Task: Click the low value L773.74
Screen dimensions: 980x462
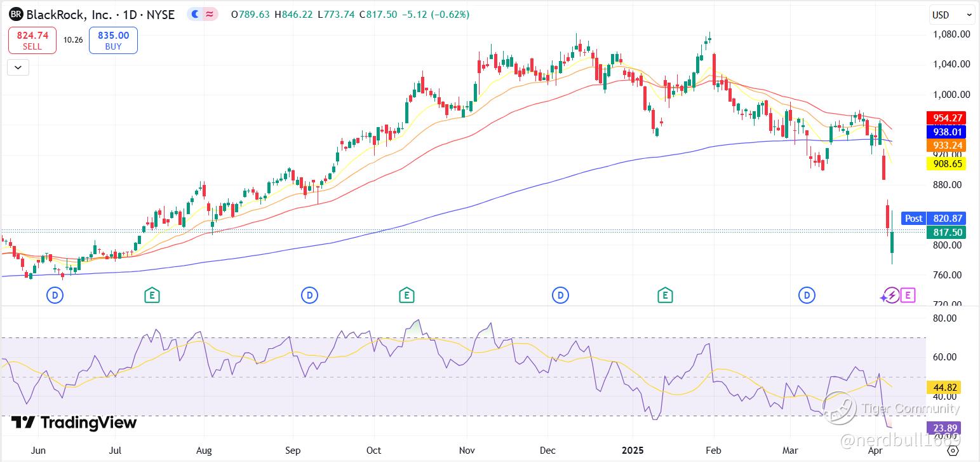Action: 336,14
